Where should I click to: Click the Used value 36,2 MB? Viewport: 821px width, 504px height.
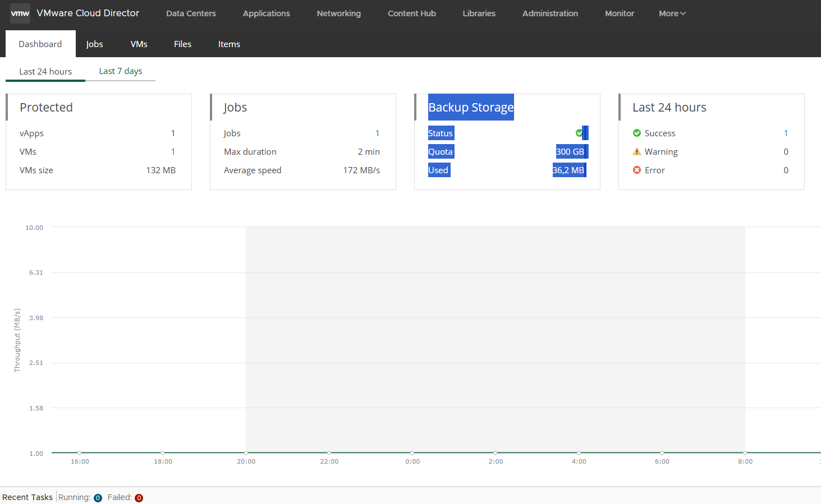coord(568,170)
